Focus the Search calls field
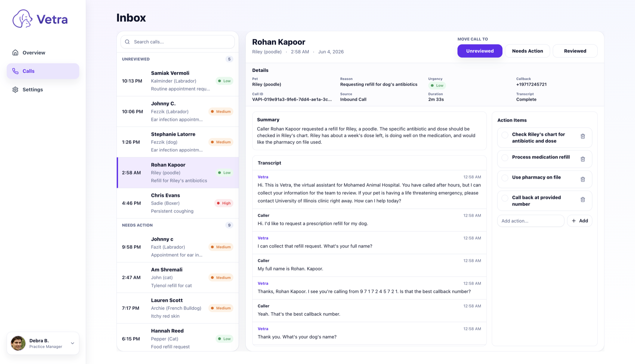The width and height of the screenshot is (635, 364). point(177,42)
